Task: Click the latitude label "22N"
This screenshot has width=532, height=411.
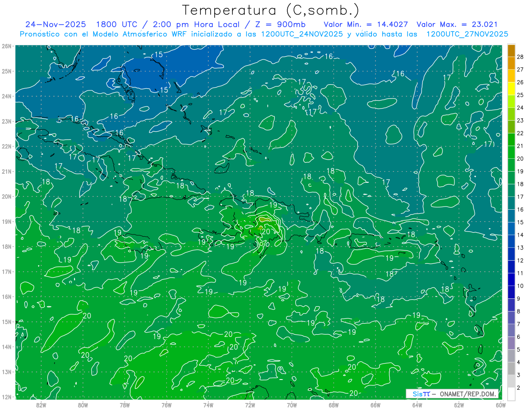Action: click(x=7, y=146)
